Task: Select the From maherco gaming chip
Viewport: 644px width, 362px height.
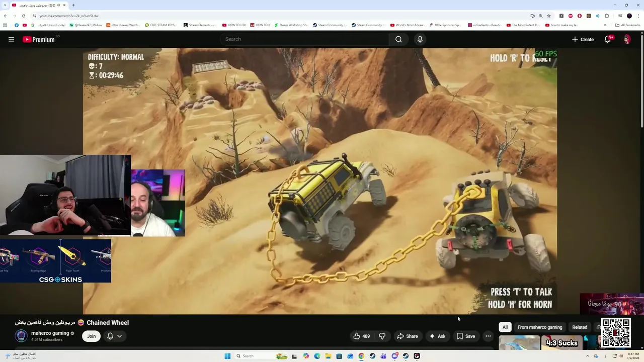Action: pos(540,327)
